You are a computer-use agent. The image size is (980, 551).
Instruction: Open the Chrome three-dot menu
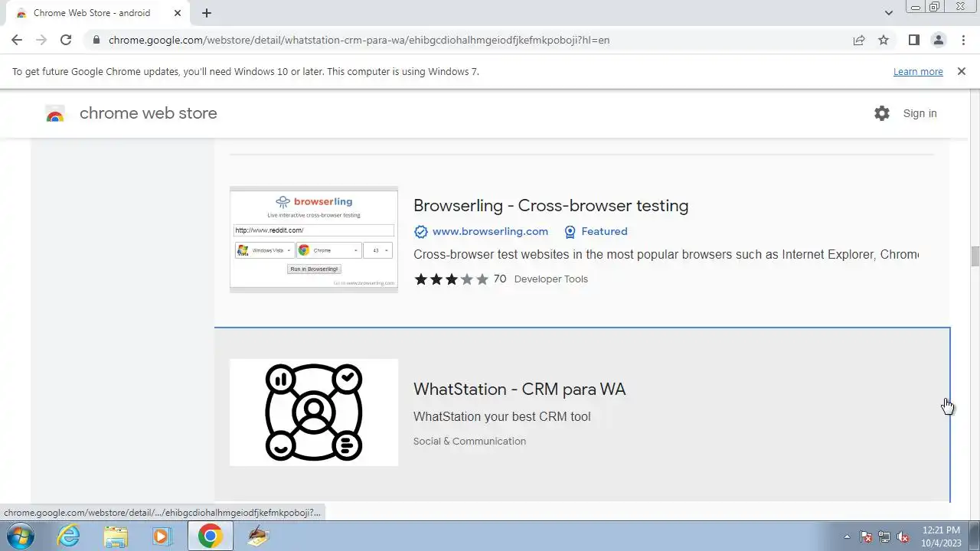coord(963,40)
